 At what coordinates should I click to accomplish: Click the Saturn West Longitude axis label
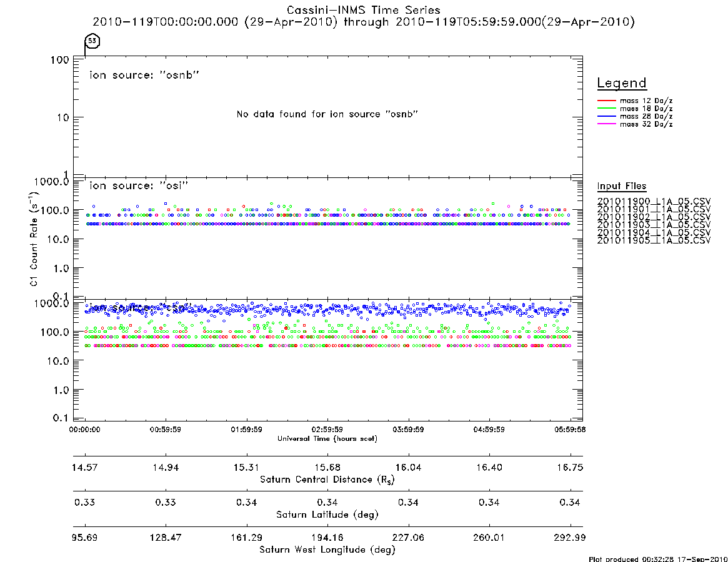pyautogui.click(x=327, y=550)
